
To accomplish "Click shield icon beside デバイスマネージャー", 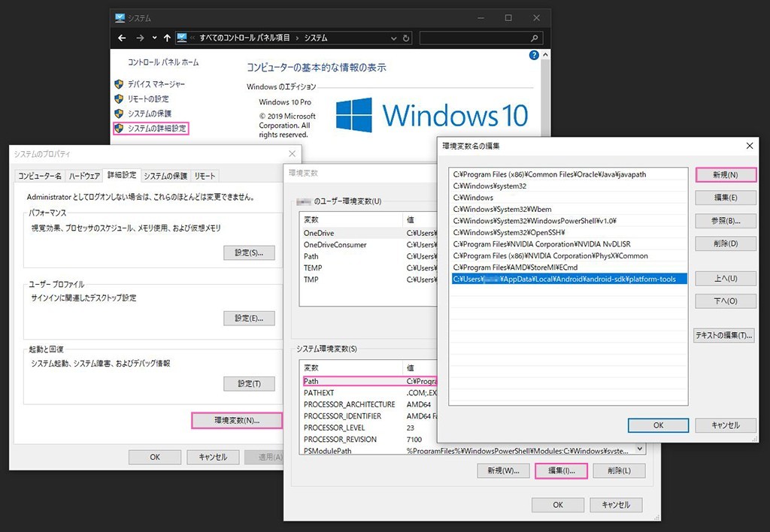I will point(119,84).
